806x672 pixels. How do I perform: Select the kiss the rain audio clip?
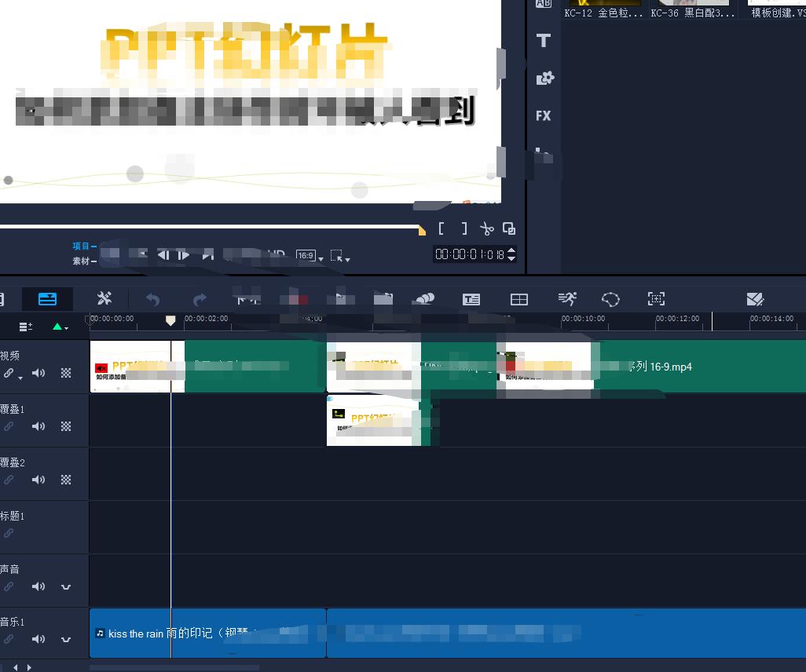tap(204, 633)
